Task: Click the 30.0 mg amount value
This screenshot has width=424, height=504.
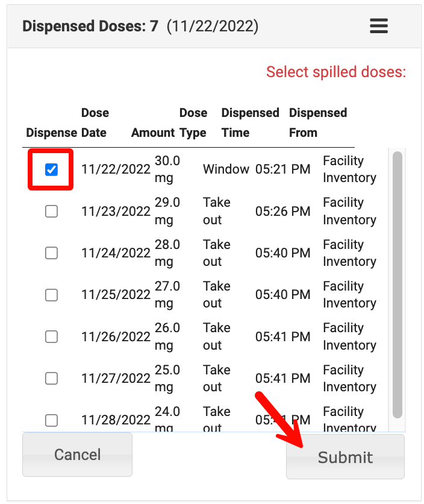Action: (x=164, y=169)
